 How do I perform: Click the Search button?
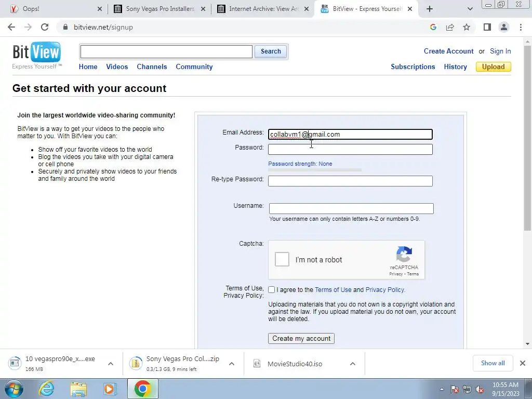(271, 51)
